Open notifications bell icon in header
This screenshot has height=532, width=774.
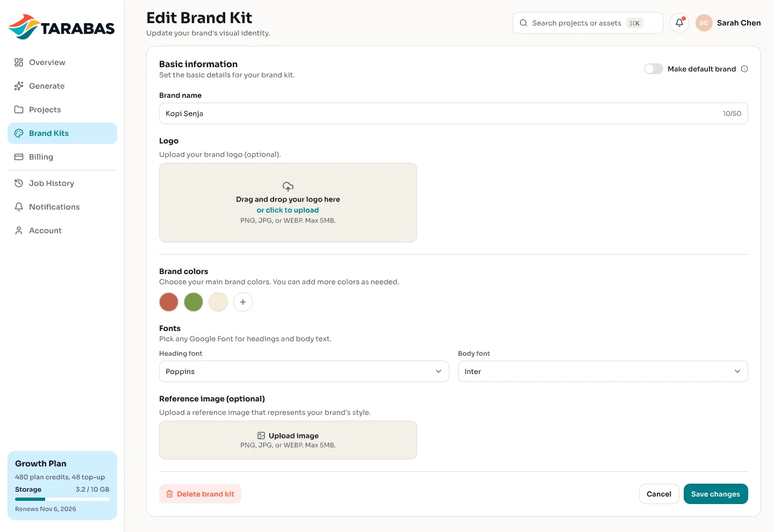[x=679, y=23]
